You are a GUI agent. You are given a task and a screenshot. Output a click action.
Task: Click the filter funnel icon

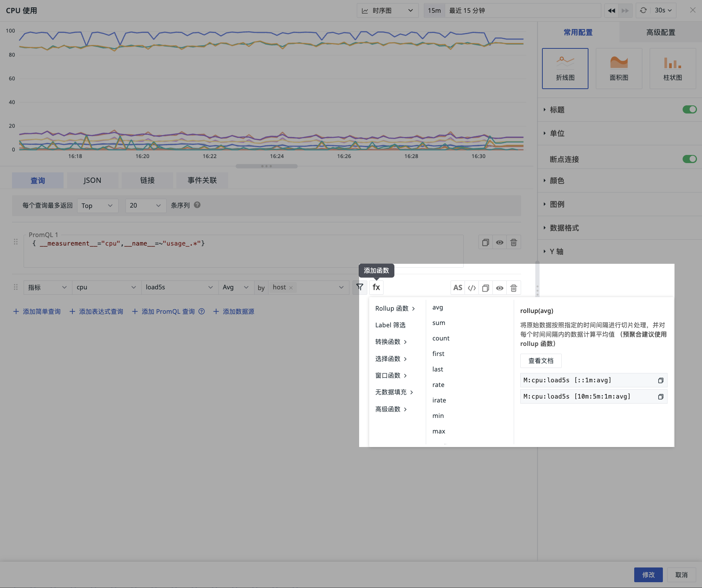tap(360, 287)
